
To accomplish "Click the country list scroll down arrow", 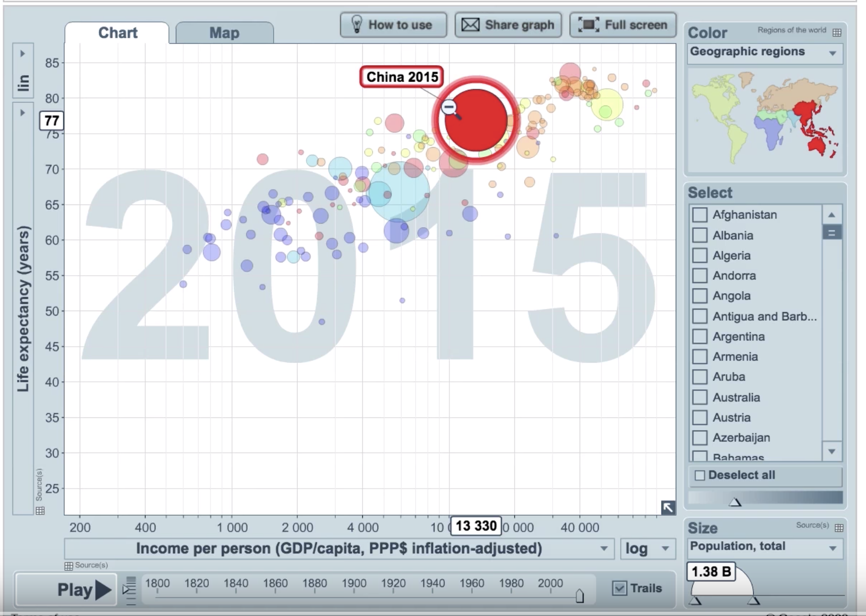I will point(831,451).
